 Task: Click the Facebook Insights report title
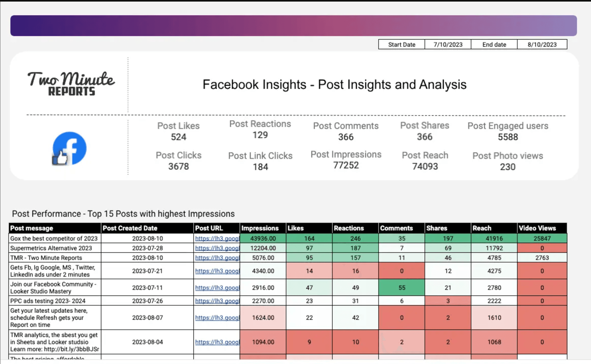335,85
